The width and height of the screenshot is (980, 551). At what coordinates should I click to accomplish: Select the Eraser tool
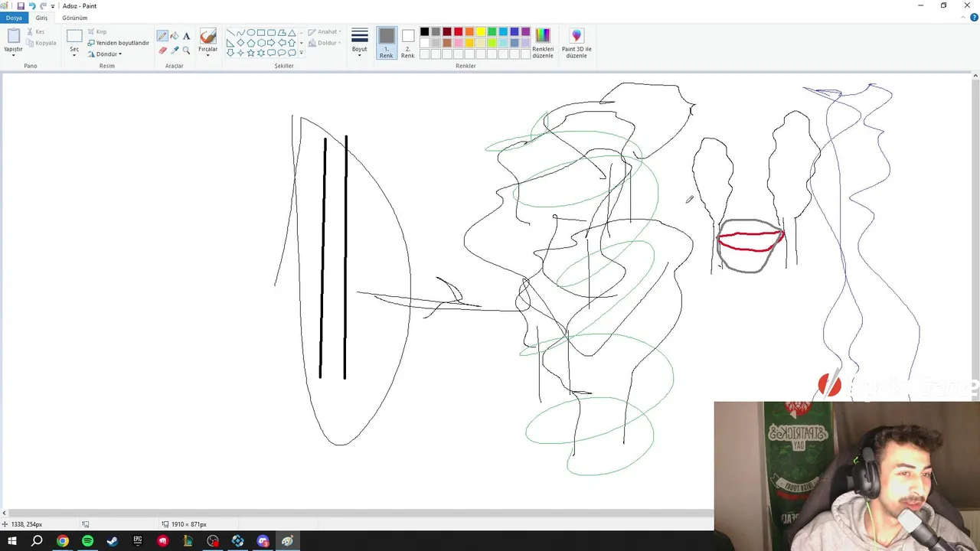pos(162,51)
